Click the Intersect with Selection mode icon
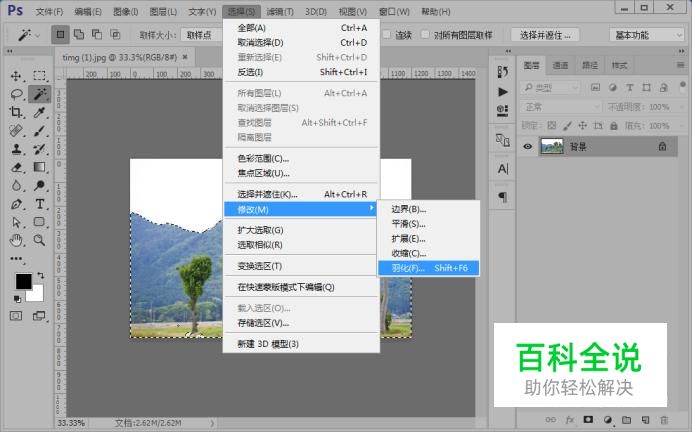The image size is (692, 432). click(115, 34)
